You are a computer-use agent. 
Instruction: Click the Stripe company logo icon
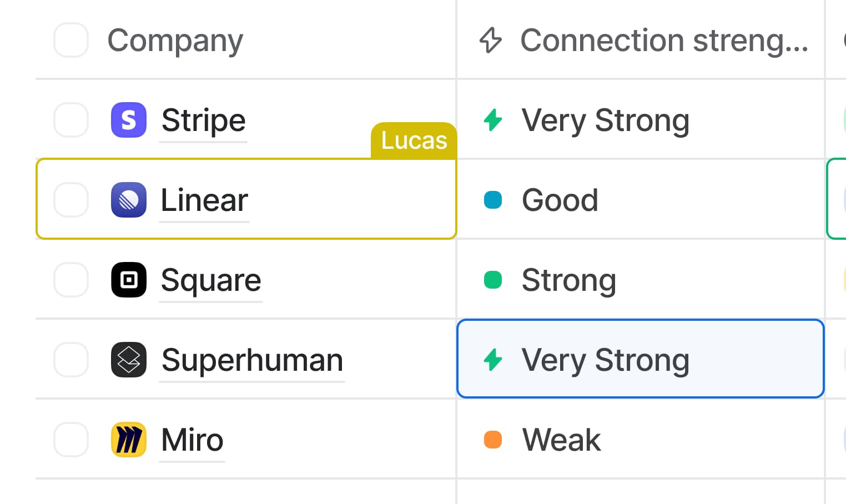click(x=129, y=120)
